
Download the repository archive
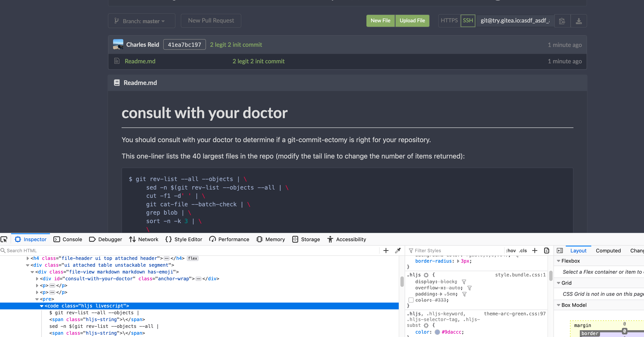tap(579, 21)
